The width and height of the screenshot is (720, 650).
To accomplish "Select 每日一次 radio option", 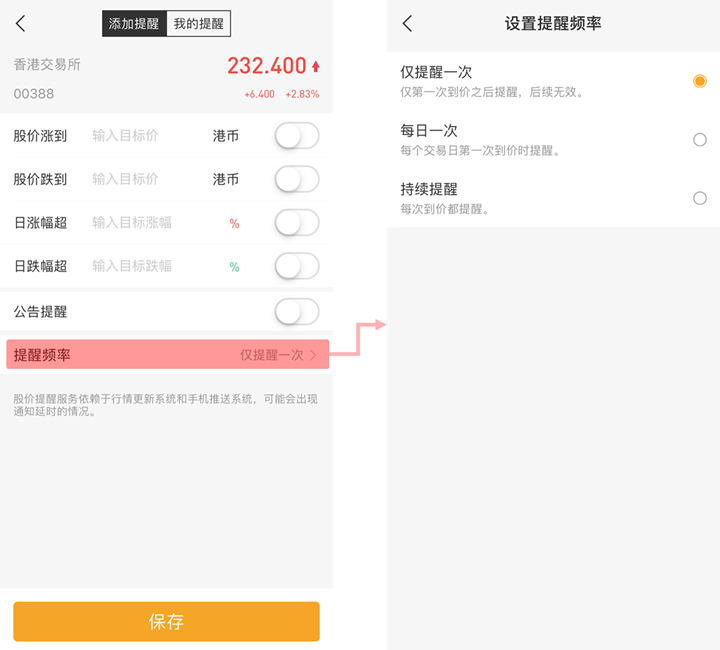I will (699, 140).
